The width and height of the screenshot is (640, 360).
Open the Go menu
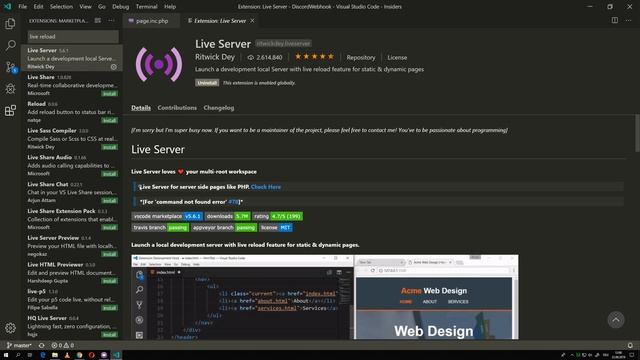click(102, 7)
